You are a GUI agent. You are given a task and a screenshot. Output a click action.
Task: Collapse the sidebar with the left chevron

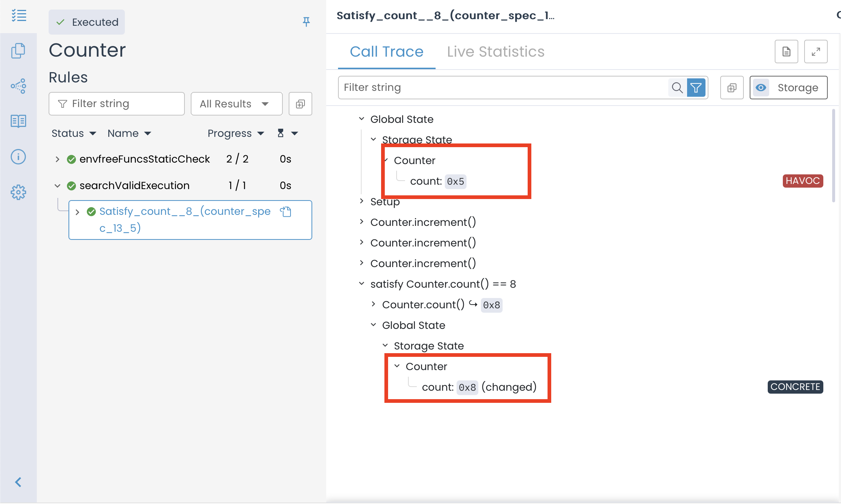pyautogui.click(x=18, y=482)
